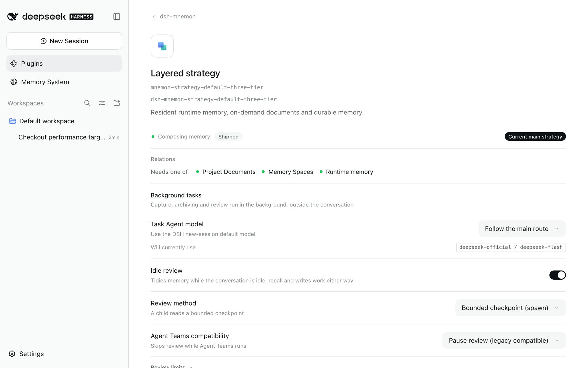
Task: Click the Background tasks heading
Action: click(x=176, y=195)
